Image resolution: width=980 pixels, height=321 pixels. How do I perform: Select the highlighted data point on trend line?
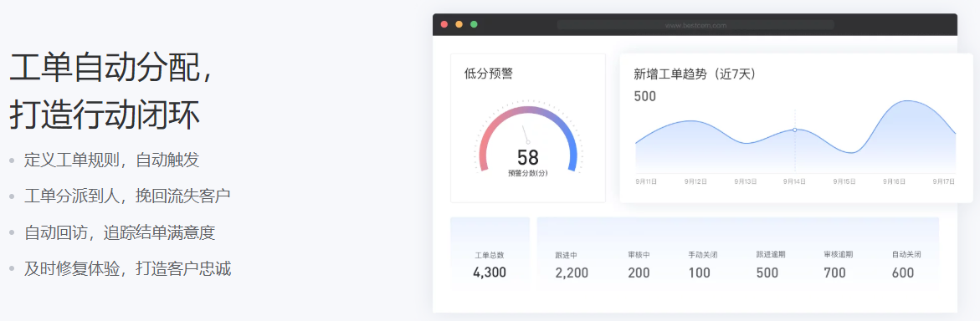[794, 130]
